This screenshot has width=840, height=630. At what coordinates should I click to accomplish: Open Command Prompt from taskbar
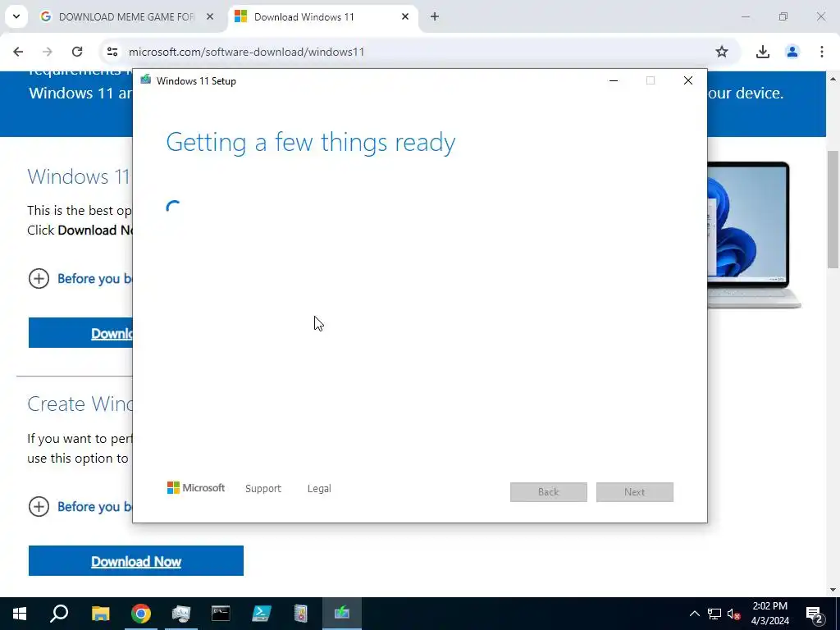[x=221, y=614]
